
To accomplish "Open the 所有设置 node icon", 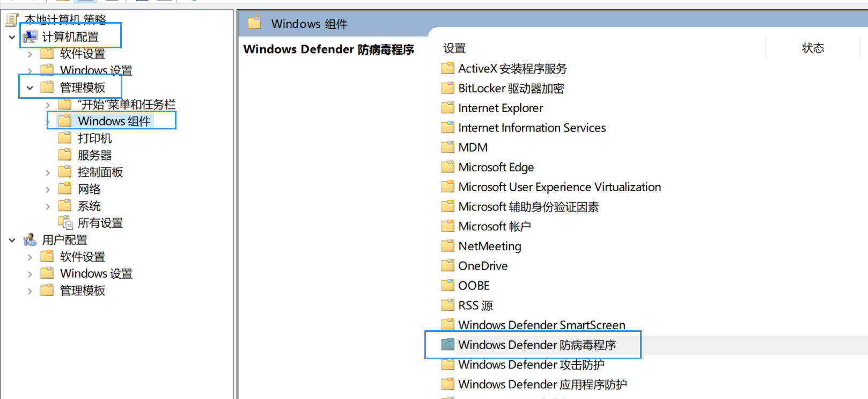I will 65,222.
